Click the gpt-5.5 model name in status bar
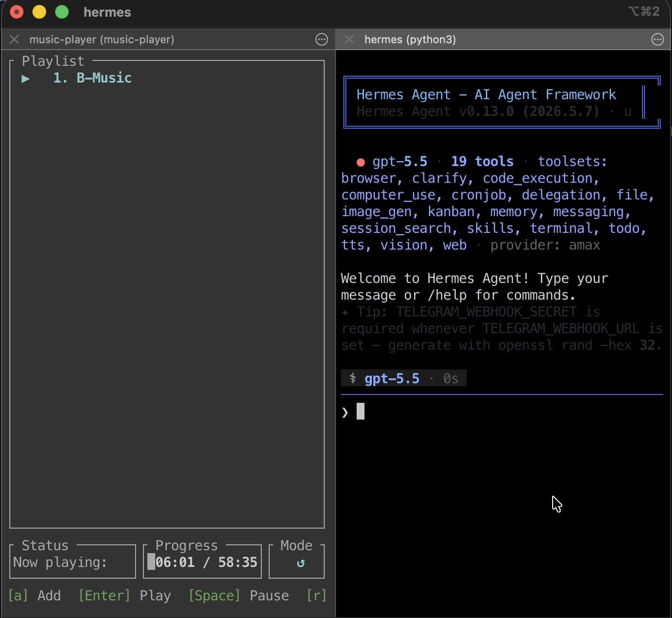The height and width of the screenshot is (618, 672). [x=392, y=378]
